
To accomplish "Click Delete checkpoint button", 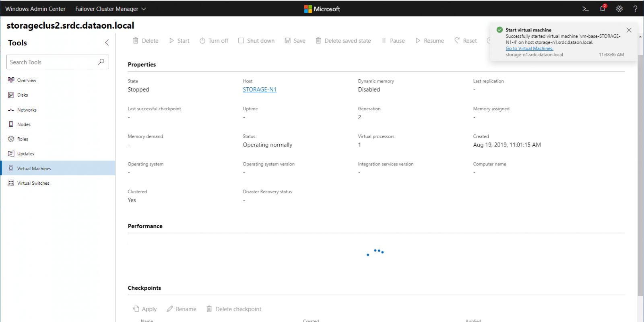I will coord(234,309).
